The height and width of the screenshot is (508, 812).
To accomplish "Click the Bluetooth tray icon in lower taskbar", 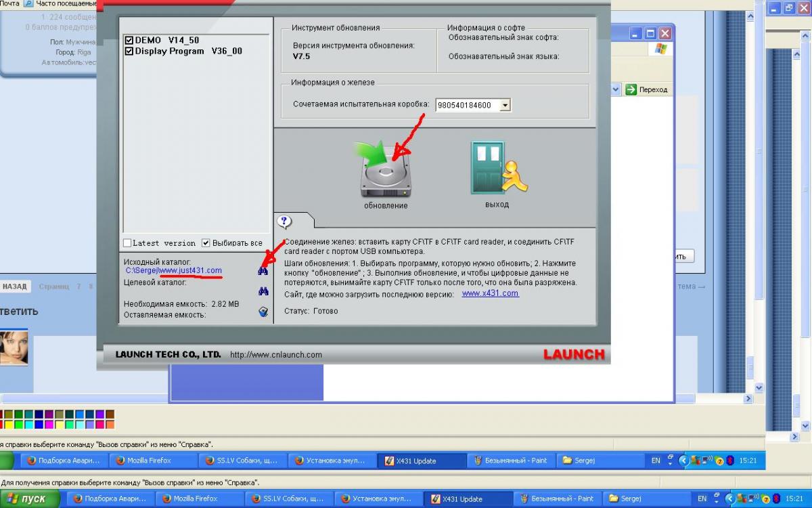I will [x=776, y=499].
